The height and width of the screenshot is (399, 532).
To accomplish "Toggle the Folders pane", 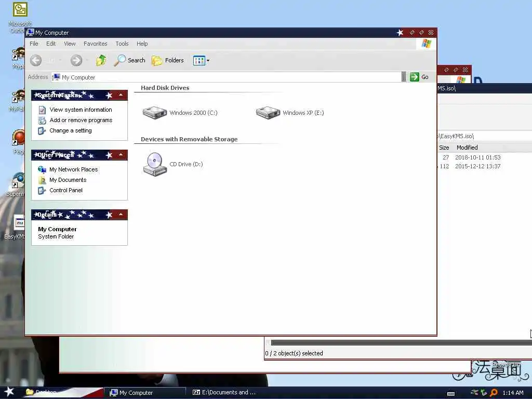I will pos(168,60).
